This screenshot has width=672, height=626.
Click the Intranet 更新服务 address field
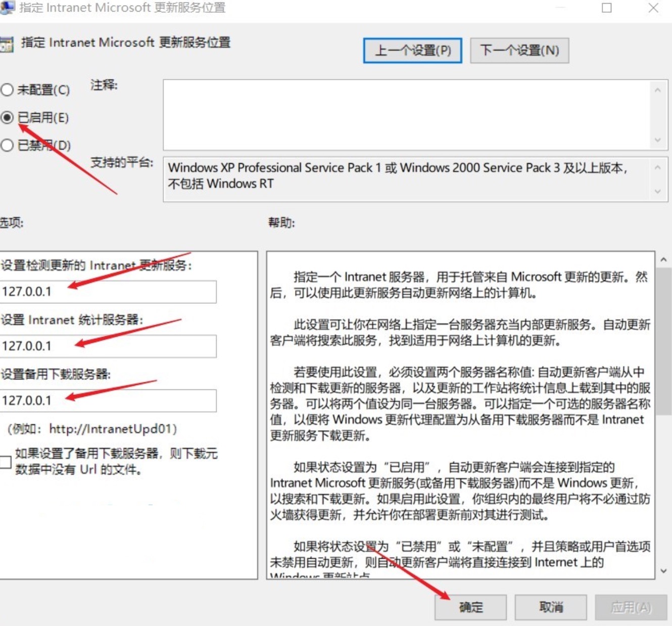pyautogui.click(x=108, y=292)
